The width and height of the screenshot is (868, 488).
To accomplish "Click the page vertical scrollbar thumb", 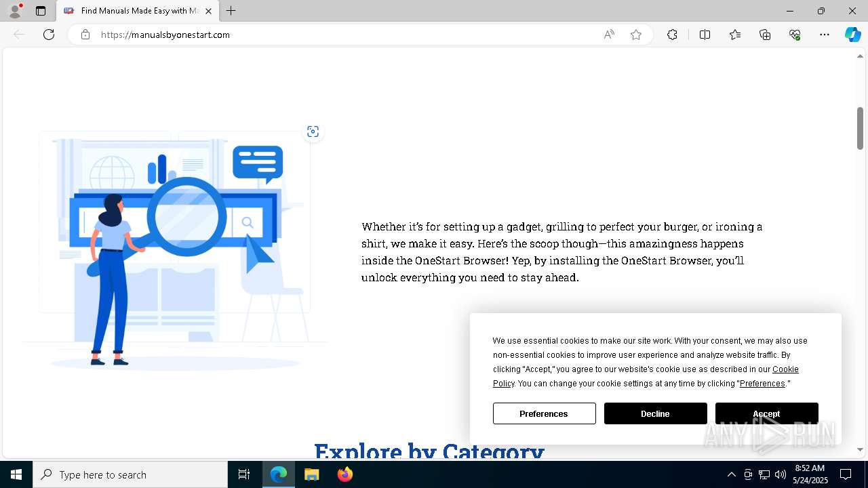I will [x=860, y=128].
